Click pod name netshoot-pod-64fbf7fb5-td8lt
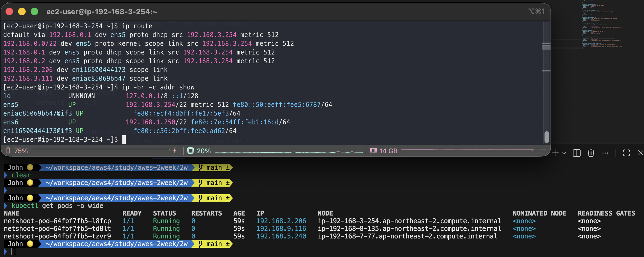The height and width of the screenshot is (257, 644). (57, 229)
